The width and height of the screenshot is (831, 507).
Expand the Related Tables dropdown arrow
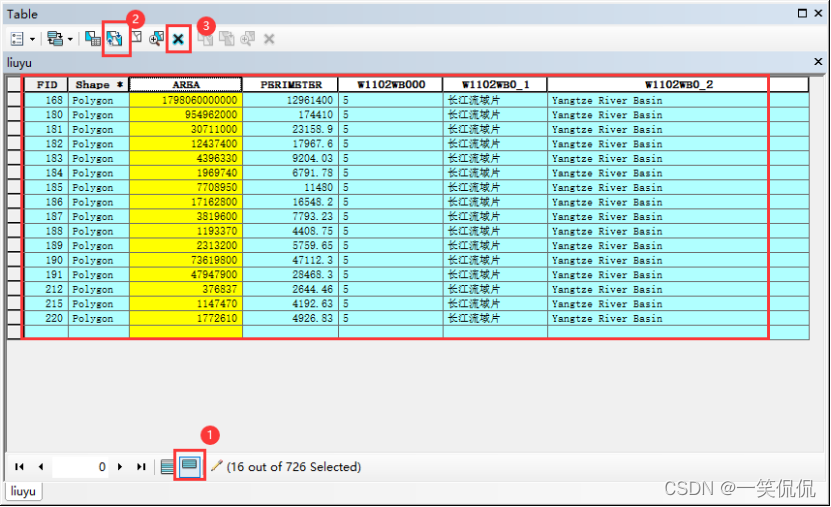click(x=70, y=39)
